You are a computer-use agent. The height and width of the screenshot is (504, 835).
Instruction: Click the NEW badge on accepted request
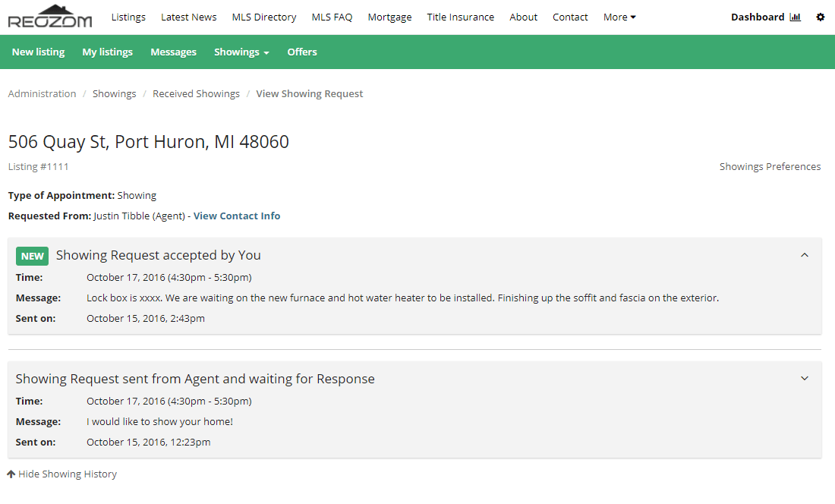point(32,256)
